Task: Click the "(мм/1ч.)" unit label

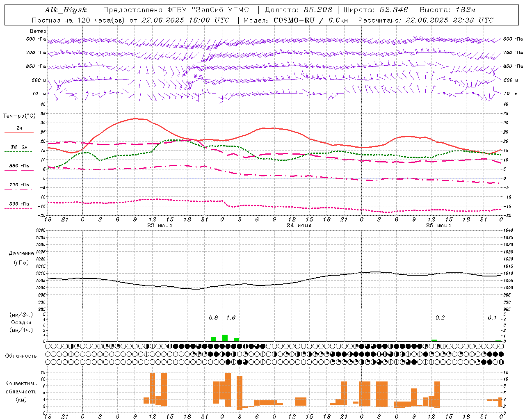Action: pos(21,330)
